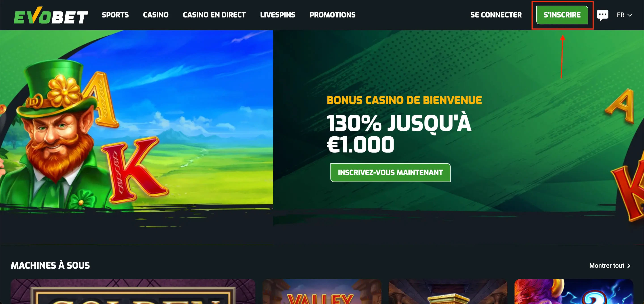Click Se Connecter to log in

[x=496, y=15]
